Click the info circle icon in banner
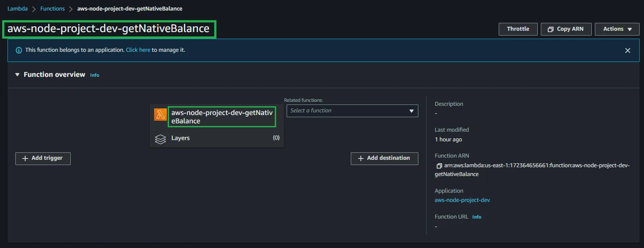644x248 pixels. click(x=19, y=50)
